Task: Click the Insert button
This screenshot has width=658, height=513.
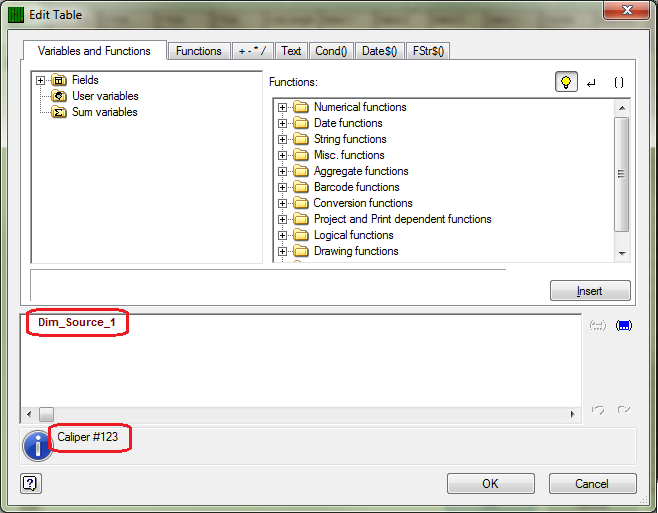Action: [590, 291]
